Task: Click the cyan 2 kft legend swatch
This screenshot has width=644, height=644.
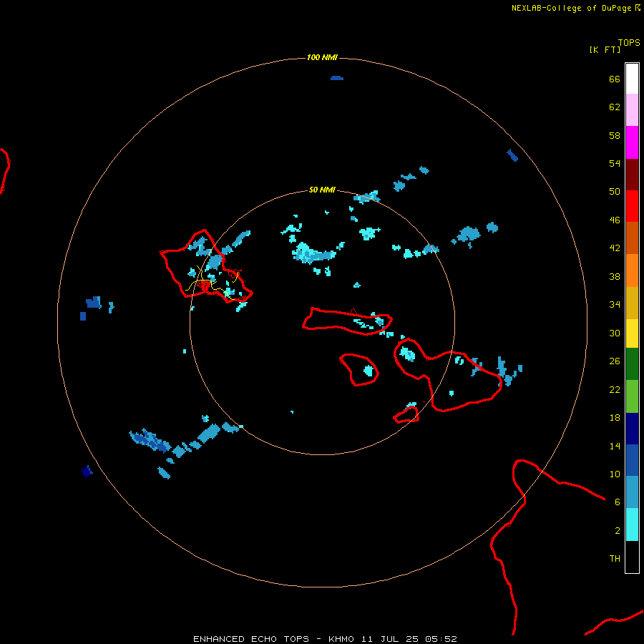Action: [632, 525]
